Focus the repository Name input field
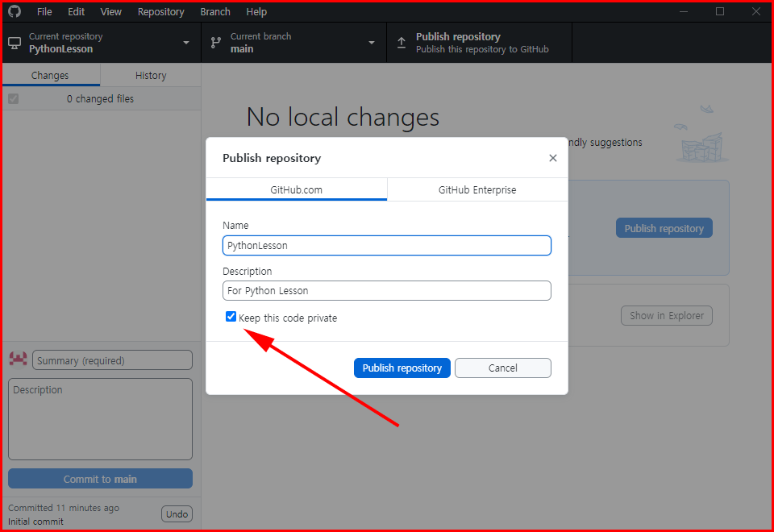The height and width of the screenshot is (532, 774). (x=386, y=245)
